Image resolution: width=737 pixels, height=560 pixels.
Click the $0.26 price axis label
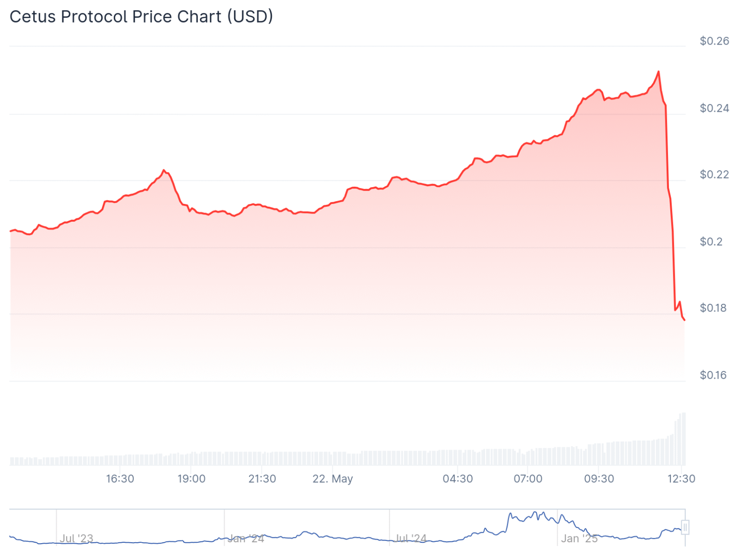[x=714, y=41]
